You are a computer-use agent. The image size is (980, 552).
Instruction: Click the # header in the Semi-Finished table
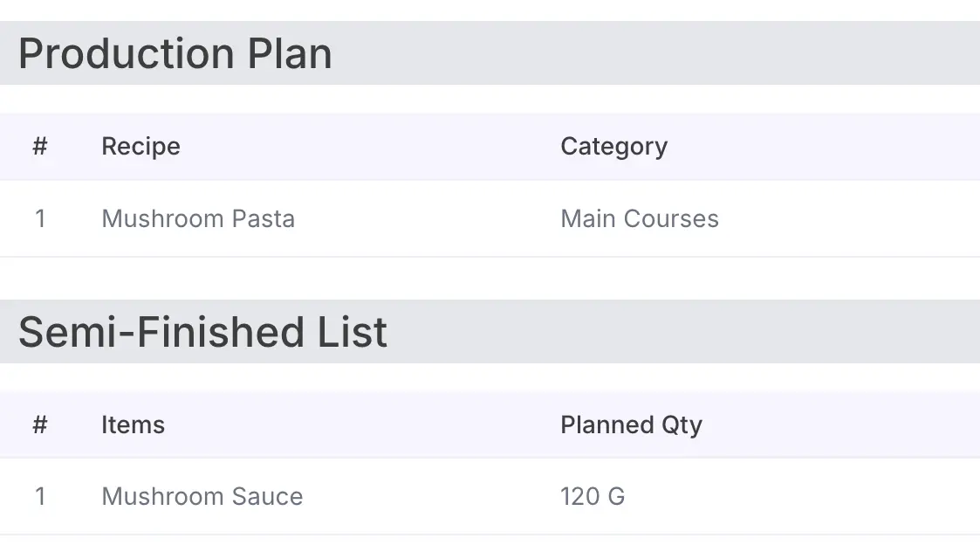pos(39,425)
